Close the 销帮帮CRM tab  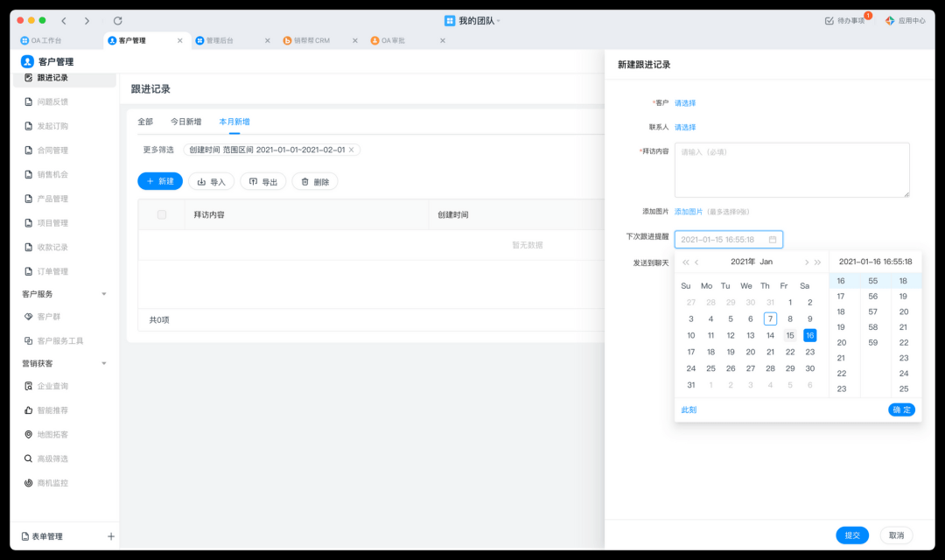pos(355,40)
